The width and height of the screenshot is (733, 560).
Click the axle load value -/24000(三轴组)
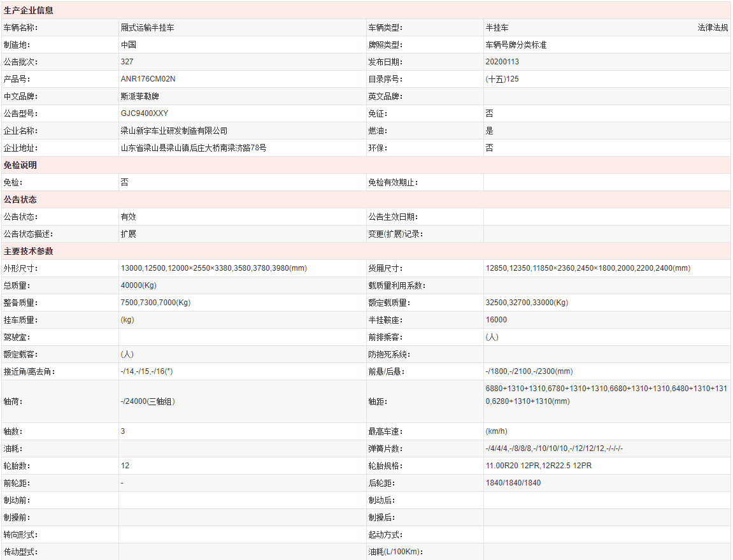tap(148, 401)
